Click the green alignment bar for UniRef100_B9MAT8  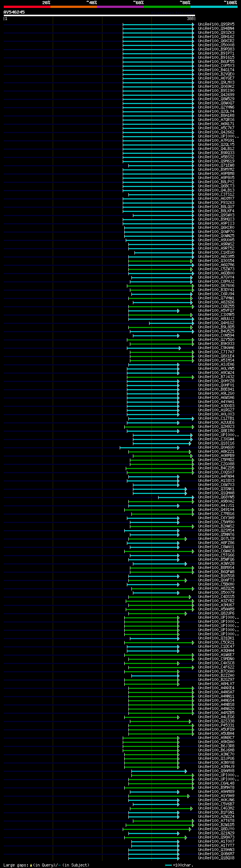point(159,787)
